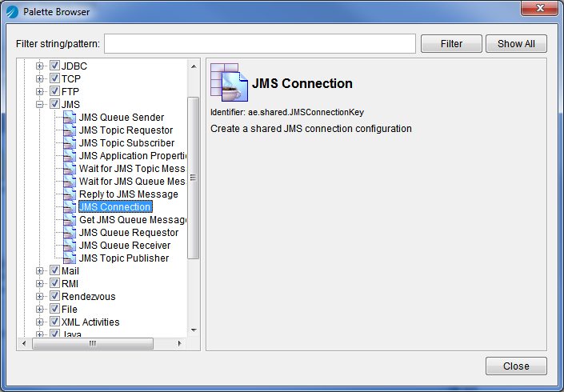This screenshot has height=392, width=564.
Task: Click the horizontal scrollbar thumb in tree
Action: (x=93, y=343)
